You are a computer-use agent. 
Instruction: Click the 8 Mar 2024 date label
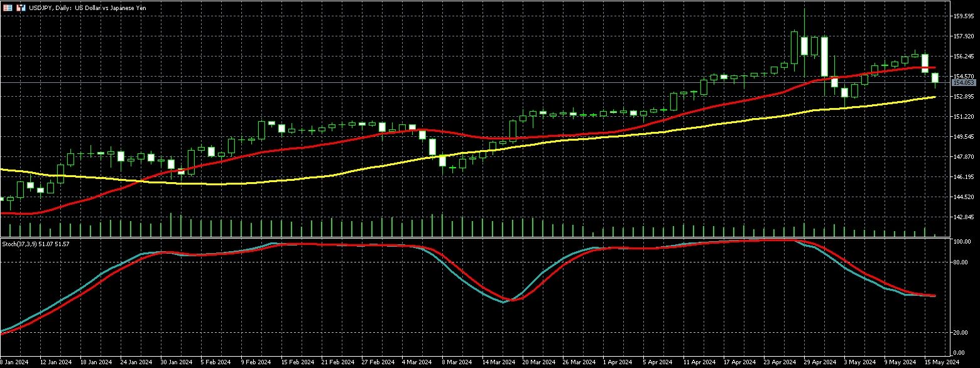[x=457, y=362]
